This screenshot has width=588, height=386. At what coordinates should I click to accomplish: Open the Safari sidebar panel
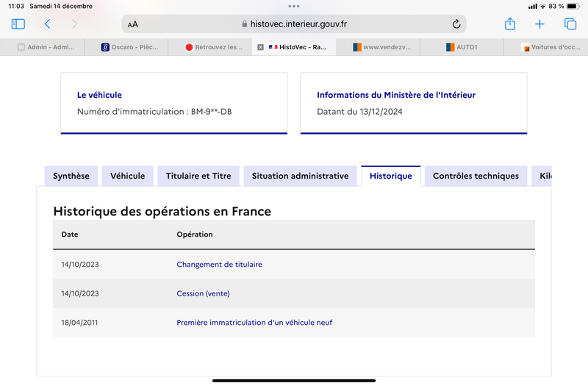pyautogui.click(x=18, y=24)
